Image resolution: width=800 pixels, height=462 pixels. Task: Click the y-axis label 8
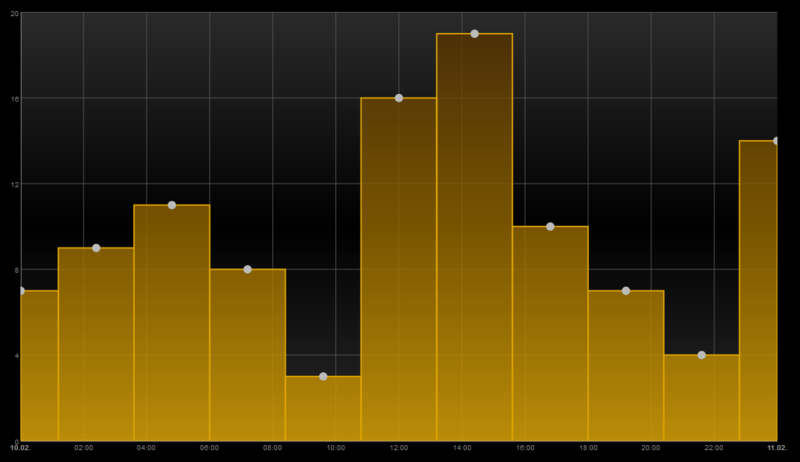click(x=16, y=270)
